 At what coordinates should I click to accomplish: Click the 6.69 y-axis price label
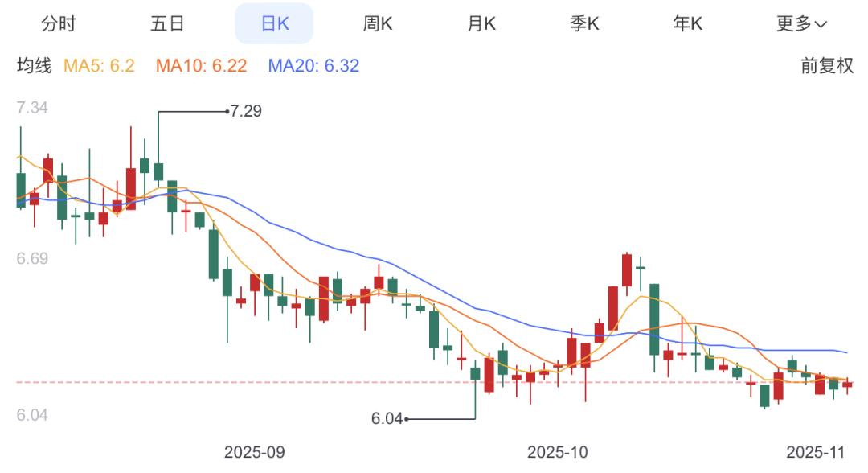tap(32, 258)
